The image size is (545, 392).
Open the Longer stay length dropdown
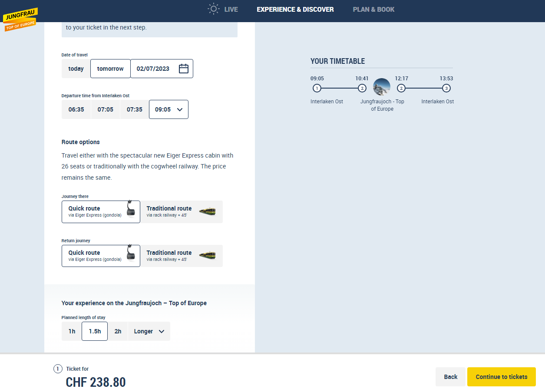(149, 331)
